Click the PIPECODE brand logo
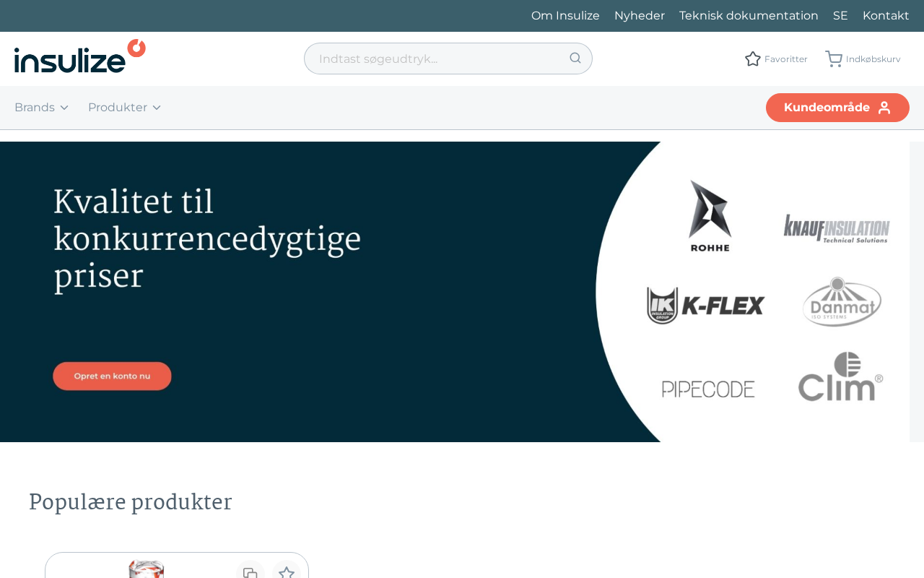 708,389
